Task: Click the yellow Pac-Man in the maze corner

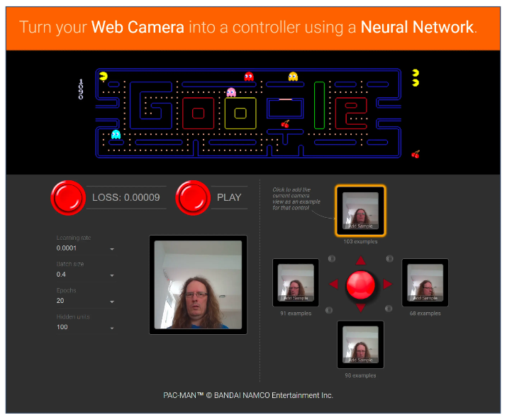Action: tap(104, 77)
